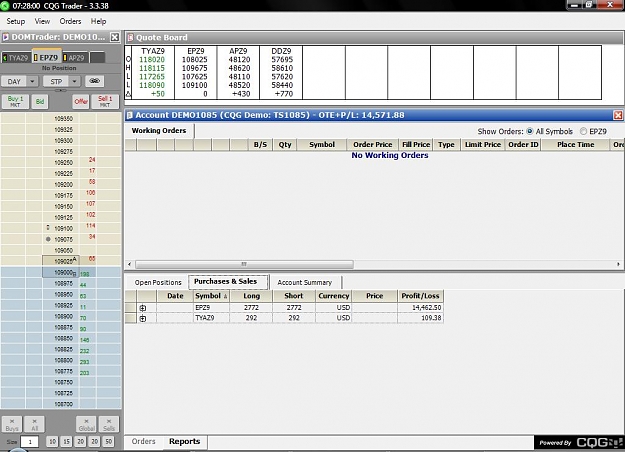Click Fill Price column header
The height and width of the screenshot is (452, 625).
[x=416, y=144]
